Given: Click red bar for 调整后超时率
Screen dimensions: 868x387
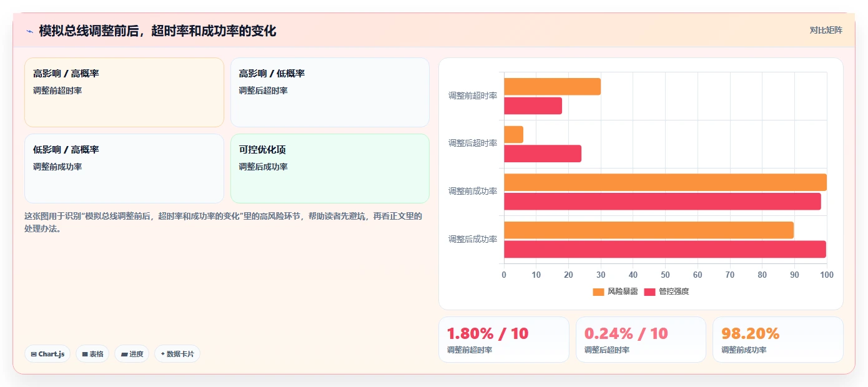Looking at the screenshot, I should tap(543, 154).
